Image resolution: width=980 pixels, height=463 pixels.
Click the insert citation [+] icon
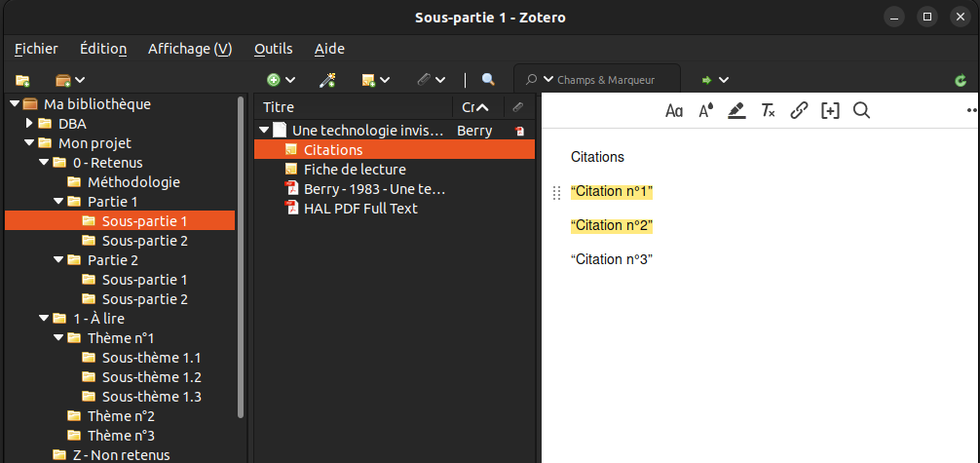[830, 111]
